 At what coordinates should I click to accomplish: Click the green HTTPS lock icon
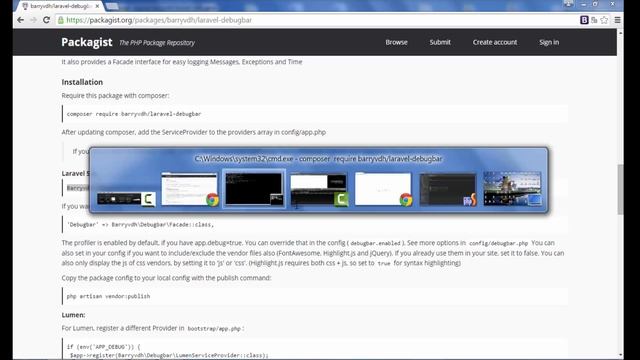[x=61, y=20]
